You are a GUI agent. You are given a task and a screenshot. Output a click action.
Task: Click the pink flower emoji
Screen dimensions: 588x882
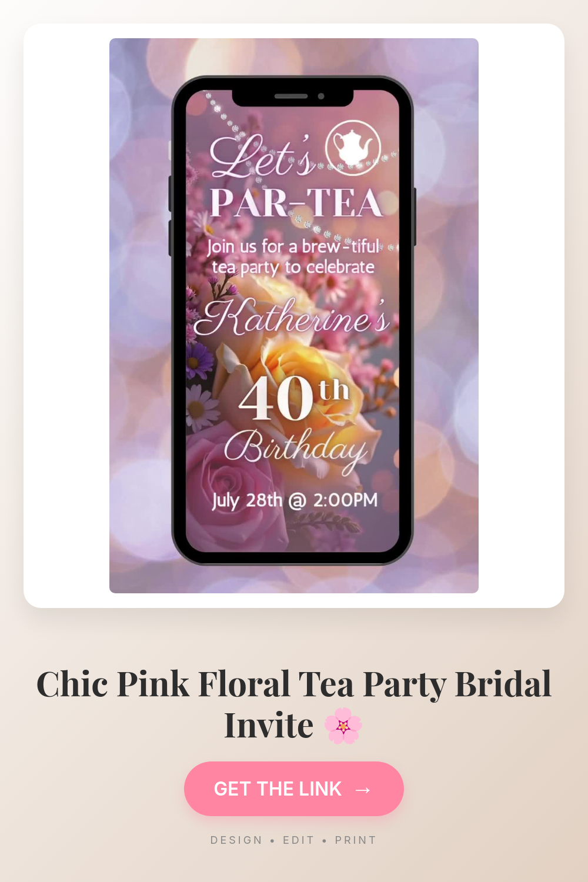(343, 726)
